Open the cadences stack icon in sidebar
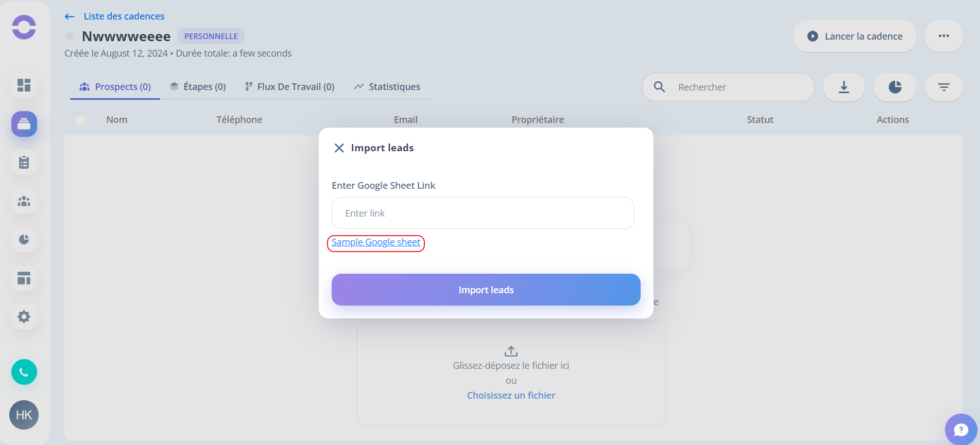980x445 pixels. (x=24, y=124)
